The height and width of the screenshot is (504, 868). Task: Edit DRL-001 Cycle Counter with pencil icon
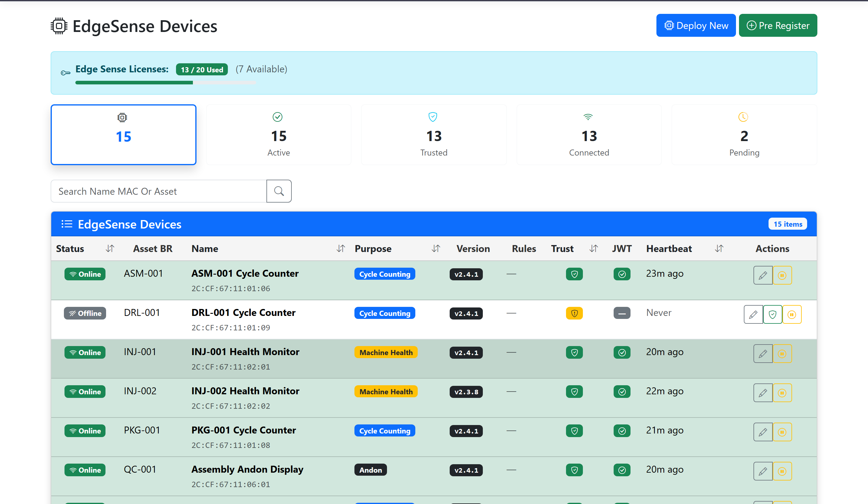tap(753, 314)
